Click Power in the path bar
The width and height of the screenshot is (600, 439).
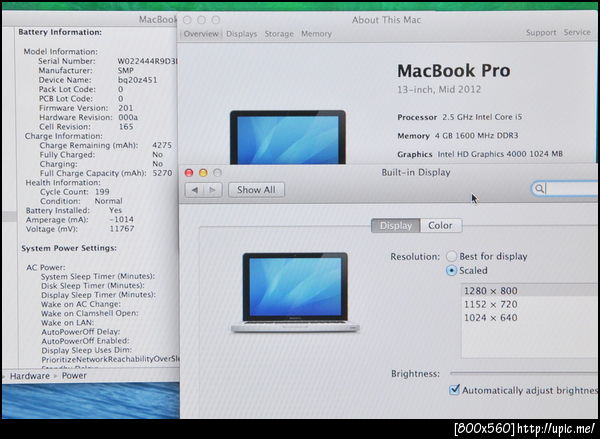(x=74, y=375)
